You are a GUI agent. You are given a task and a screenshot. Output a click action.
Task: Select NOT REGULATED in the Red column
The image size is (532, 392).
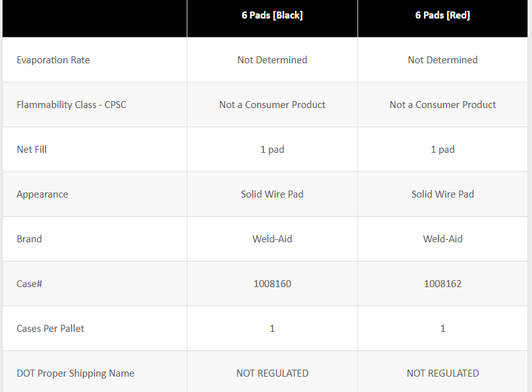click(x=442, y=373)
